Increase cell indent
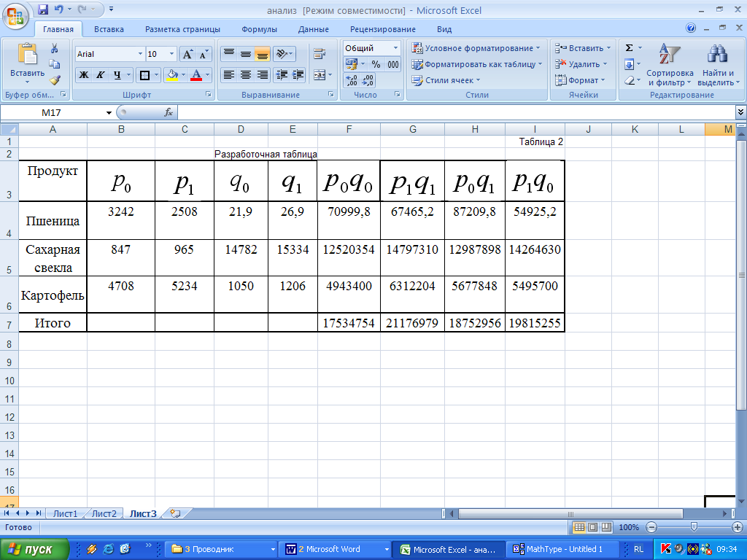The height and width of the screenshot is (560, 747). [x=298, y=75]
